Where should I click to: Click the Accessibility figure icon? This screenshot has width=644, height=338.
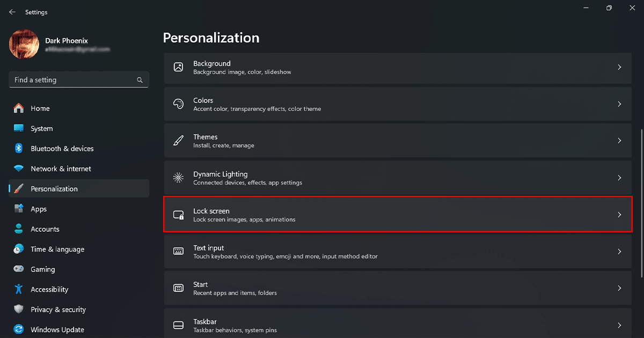point(19,289)
